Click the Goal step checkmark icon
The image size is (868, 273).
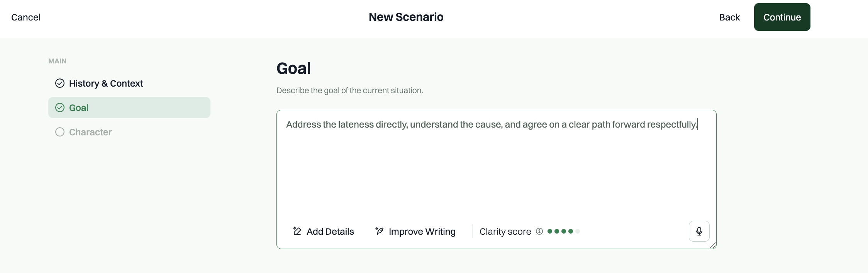60,107
